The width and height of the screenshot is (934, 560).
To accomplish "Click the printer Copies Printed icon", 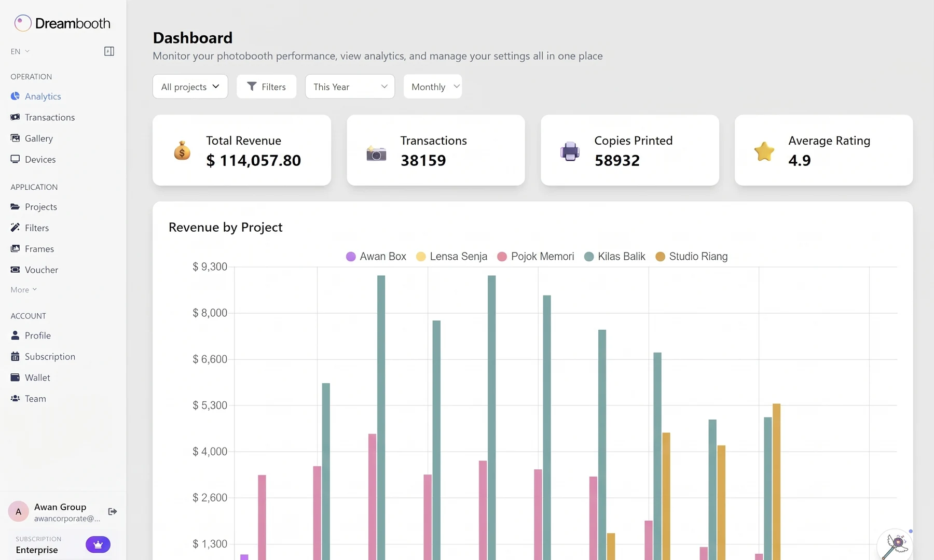I will pyautogui.click(x=570, y=151).
